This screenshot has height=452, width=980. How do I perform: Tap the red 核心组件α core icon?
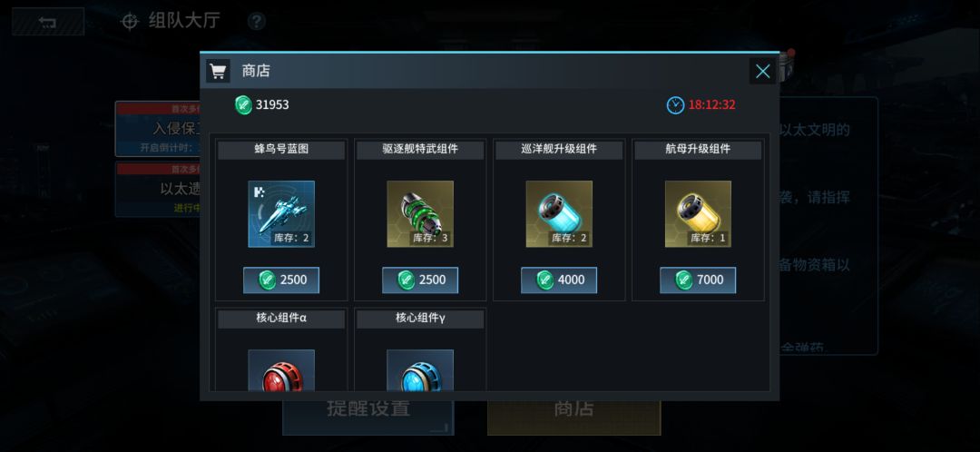point(281,370)
